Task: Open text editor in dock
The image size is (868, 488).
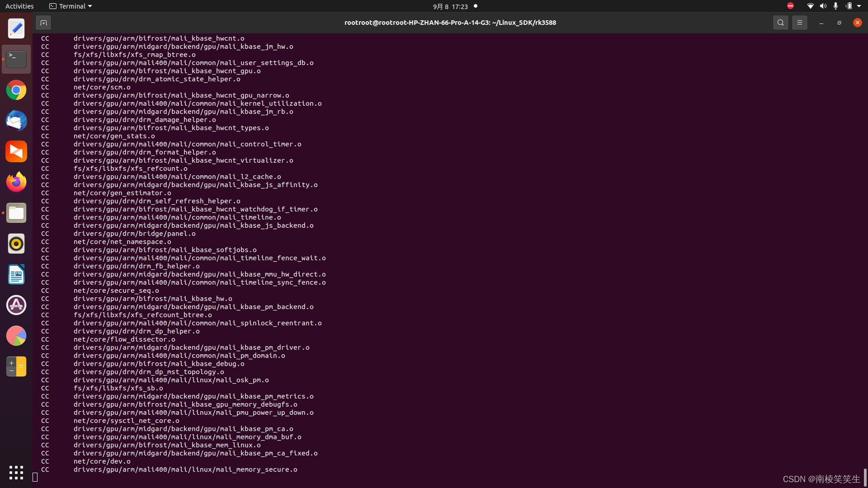Action: (x=16, y=29)
